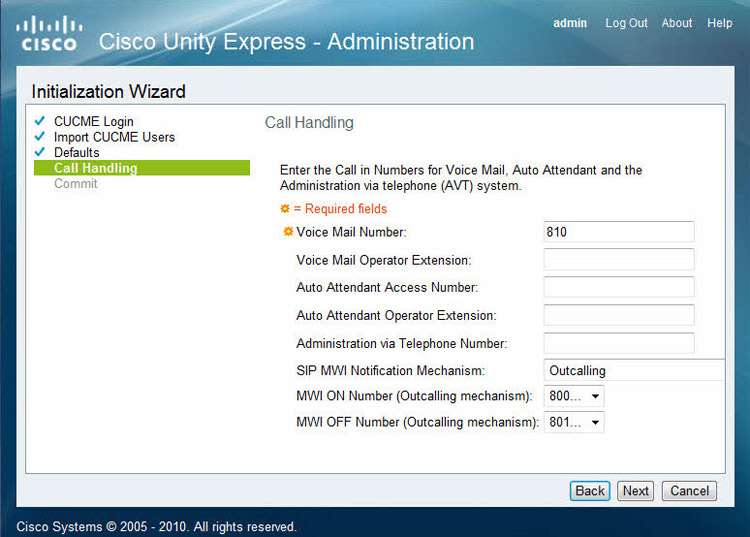This screenshot has width=750, height=537.
Task: Click the 'Voice Mail Number:' label
Action: 351,232
